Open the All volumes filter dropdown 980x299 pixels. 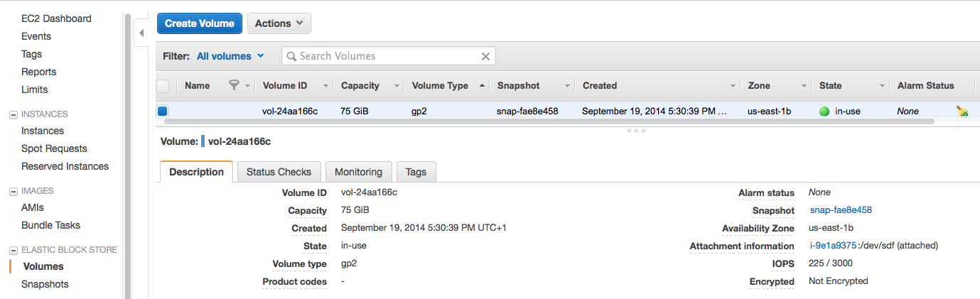[x=230, y=56]
